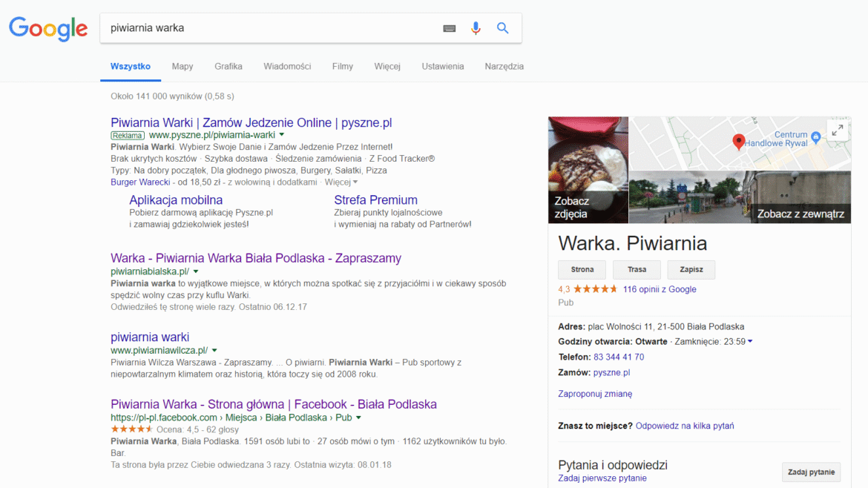This screenshot has width=868, height=488.
Task: Open Warka - Piwiarnia Warka Biała Podlaska result
Action: (x=256, y=258)
